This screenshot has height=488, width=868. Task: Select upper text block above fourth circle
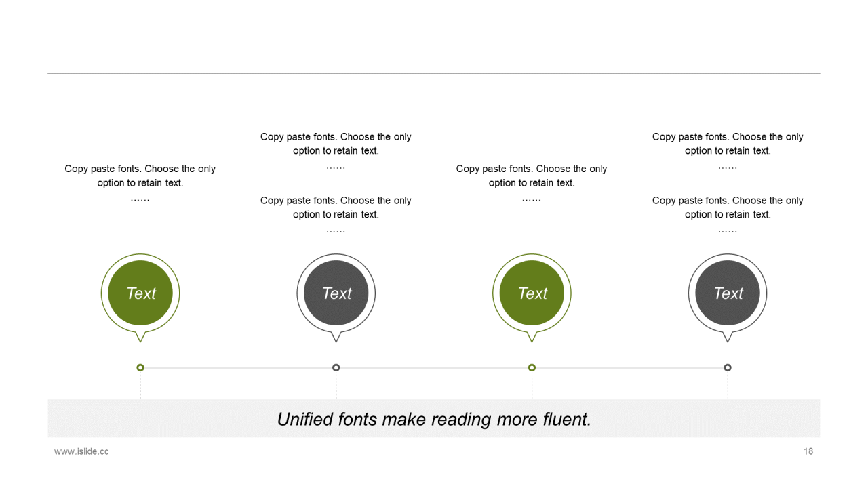(x=728, y=151)
